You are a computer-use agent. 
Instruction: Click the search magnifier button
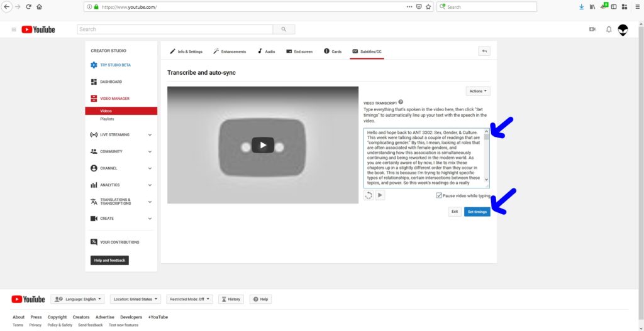coord(284,30)
